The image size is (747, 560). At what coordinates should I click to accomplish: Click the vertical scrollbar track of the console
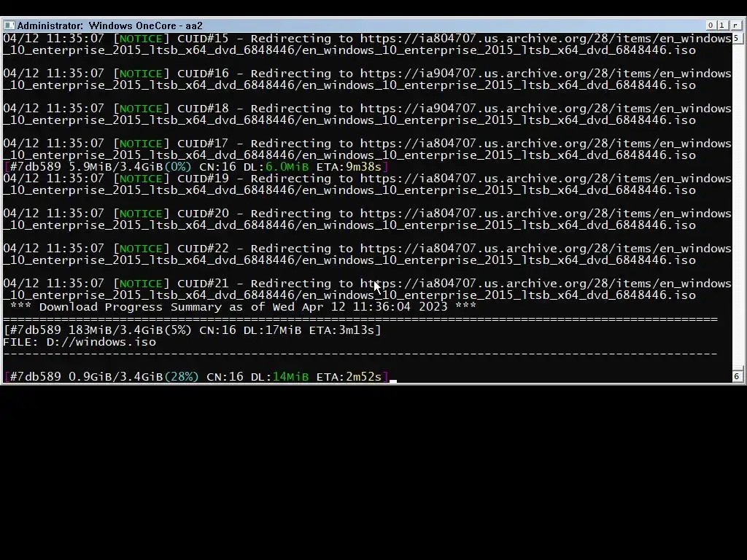click(737, 207)
